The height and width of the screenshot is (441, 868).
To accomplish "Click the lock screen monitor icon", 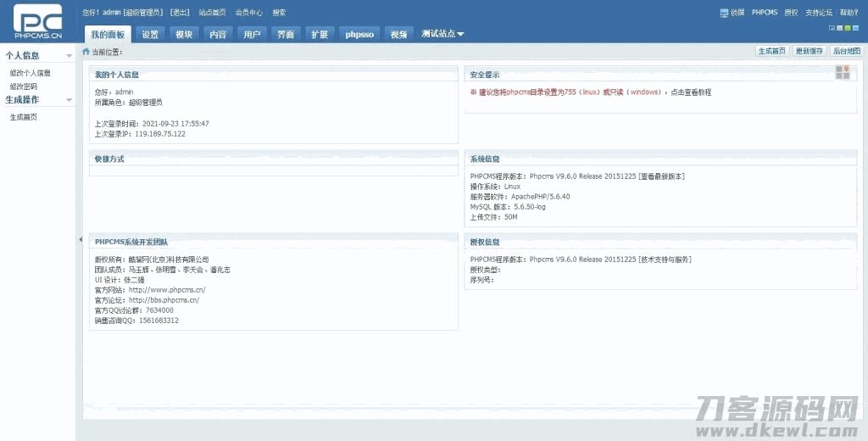I will pos(724,13).
